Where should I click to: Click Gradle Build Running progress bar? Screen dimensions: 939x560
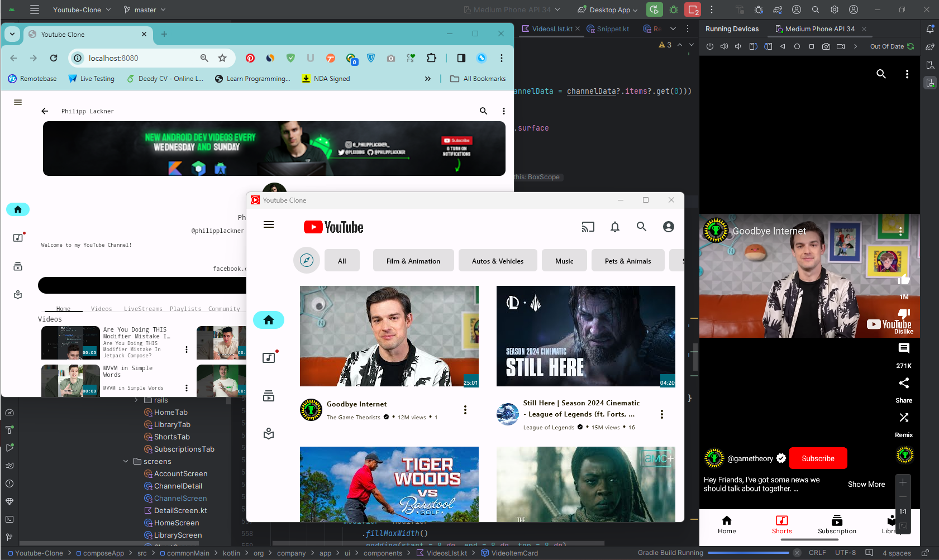coord(749,553)
